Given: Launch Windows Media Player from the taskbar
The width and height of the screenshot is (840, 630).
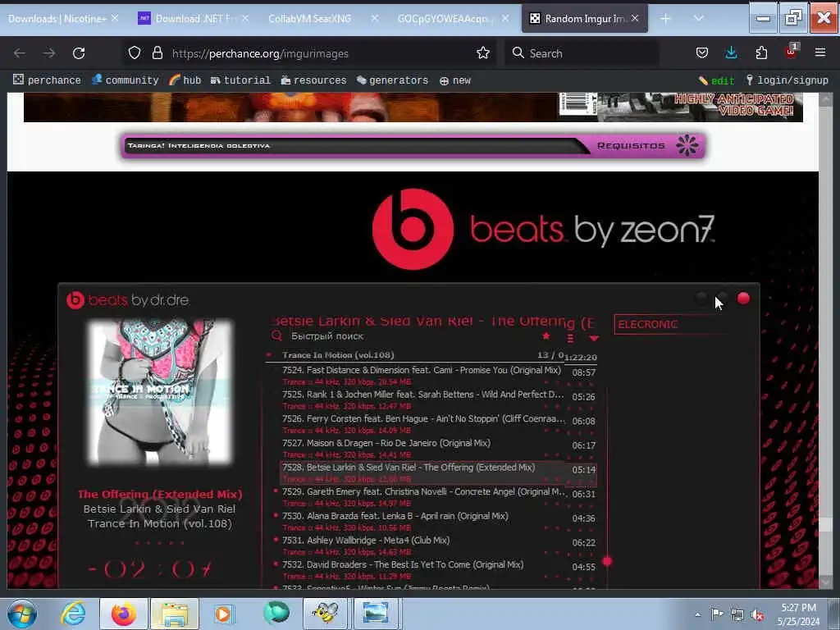Looking at the screenshot, I should point(224,614).
